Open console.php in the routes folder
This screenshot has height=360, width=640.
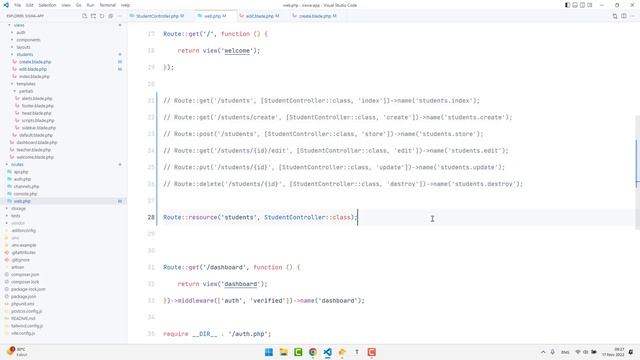[x=25, y=194]
